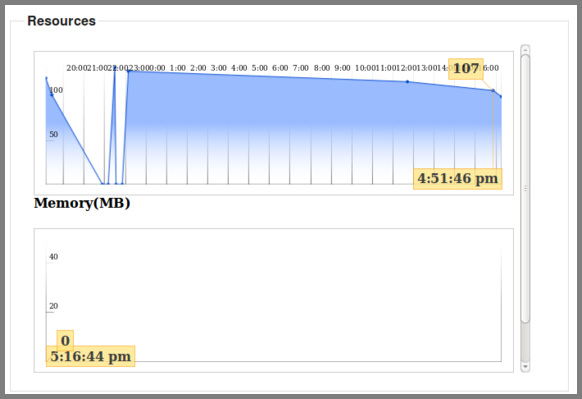Viewport: 582px width, 399px height.
Task: Select the highlighted data point valued 107
Action: [493, 90]
